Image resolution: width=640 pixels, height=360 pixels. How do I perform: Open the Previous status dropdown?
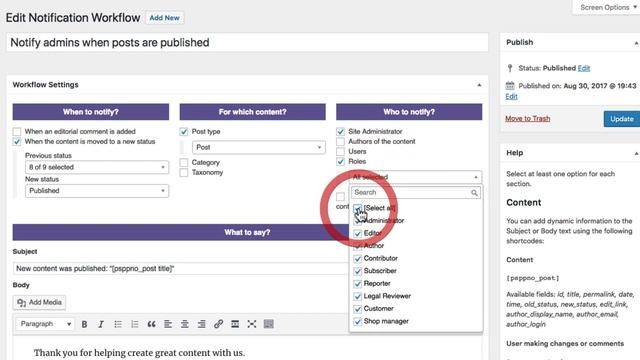point(97,167)
